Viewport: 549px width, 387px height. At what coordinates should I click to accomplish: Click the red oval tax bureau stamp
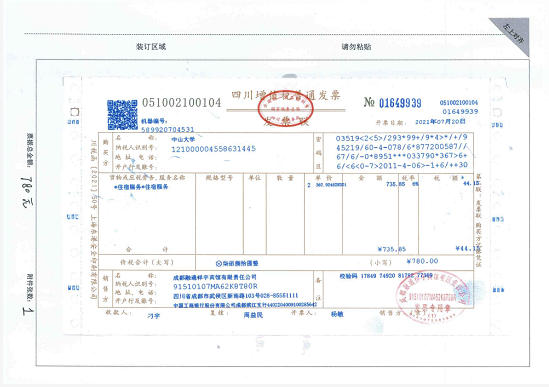pyautogui.click(x=285, y=109)
